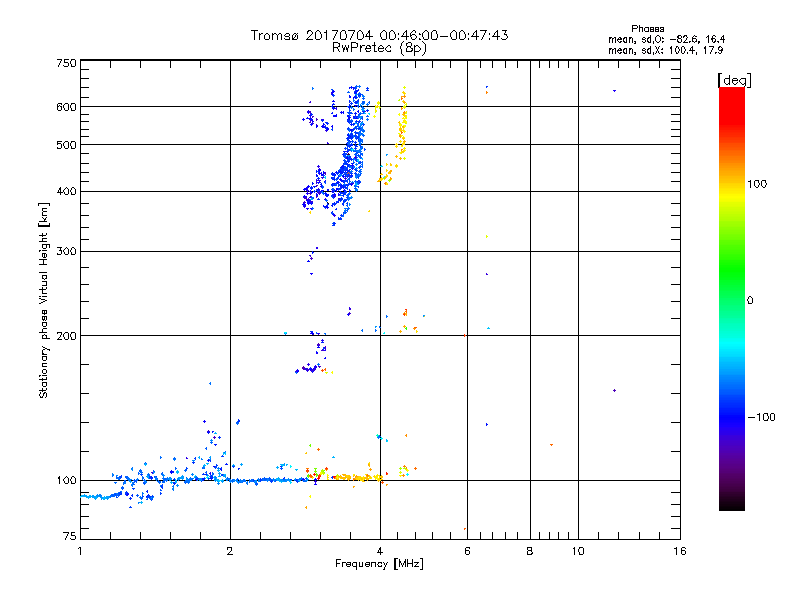Click the y-axis '600' tick label
The width and height of the screenshot is (800, 600).
click(x=67, y=107)
